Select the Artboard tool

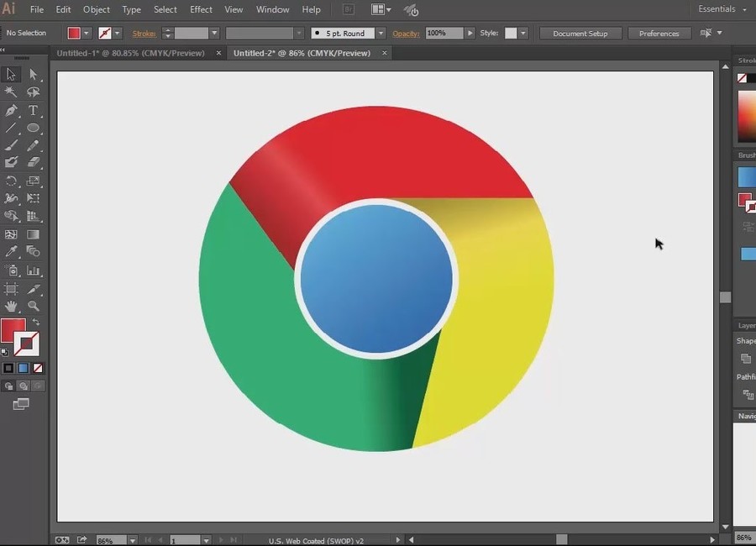point(11,289)
